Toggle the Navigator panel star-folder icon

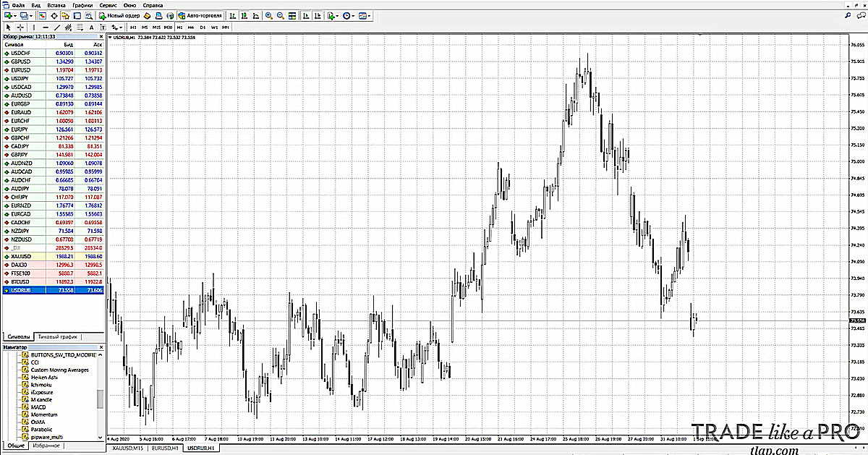(66, 15)
